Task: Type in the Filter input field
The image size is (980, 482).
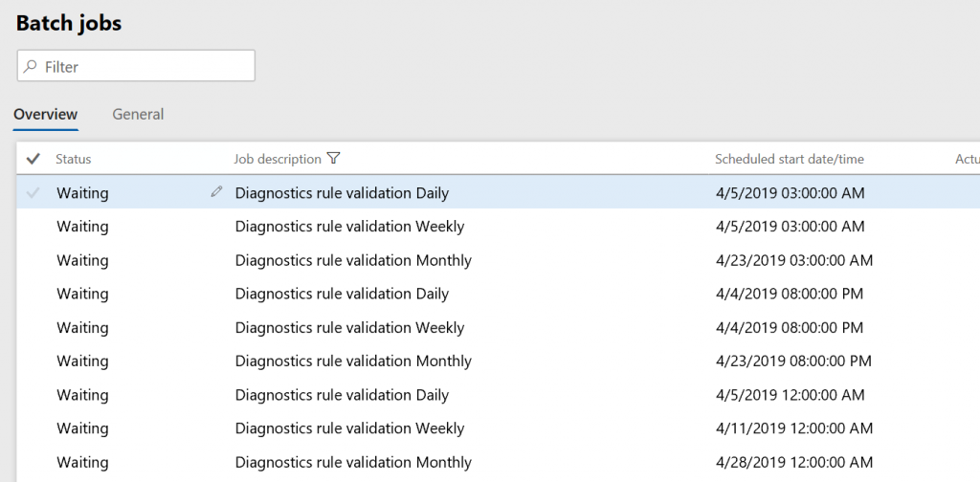Action: click(144, 67)
